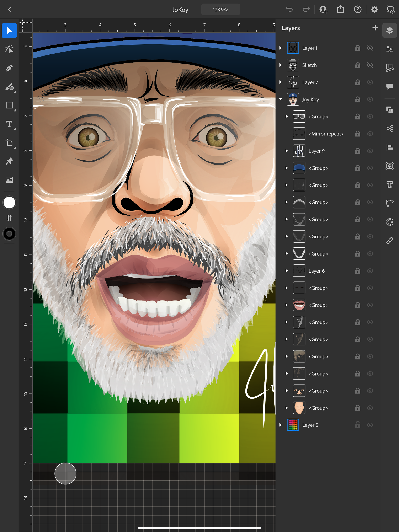This screenshot has height=532, width=399.
Task: Open the Artboard tool
Action: (x=9, y=143)
